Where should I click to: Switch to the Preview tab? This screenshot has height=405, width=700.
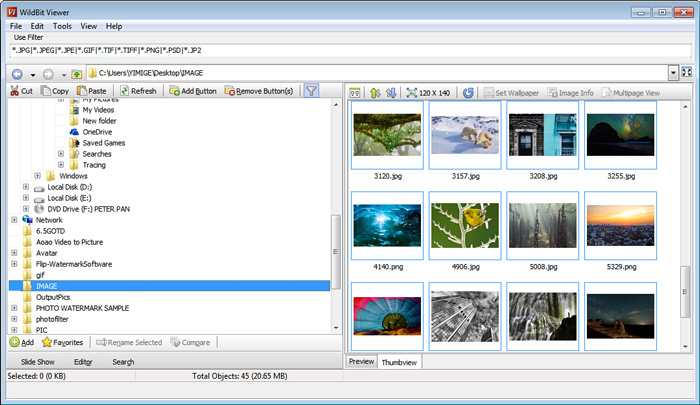[361, 362]
